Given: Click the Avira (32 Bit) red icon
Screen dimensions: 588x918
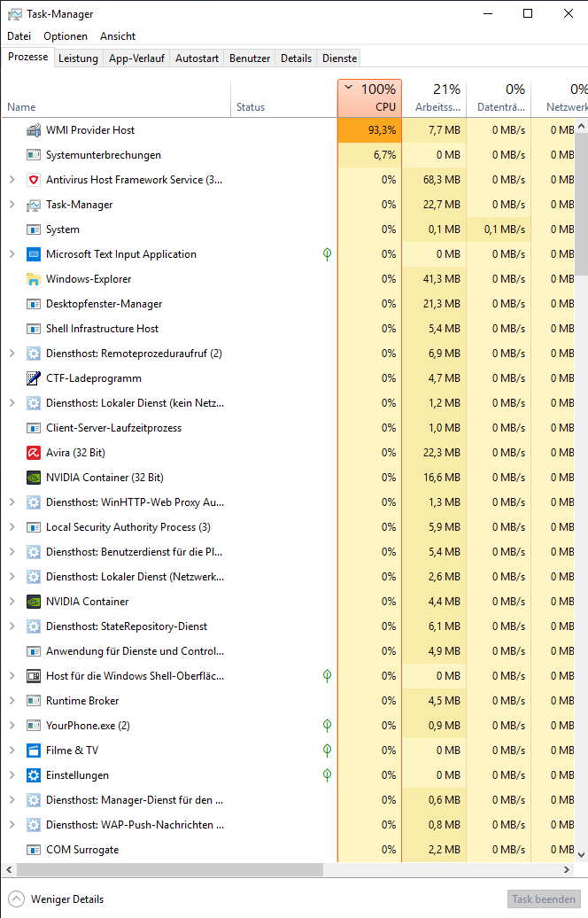Looking at the screenshot, I should tap(34, 453).
